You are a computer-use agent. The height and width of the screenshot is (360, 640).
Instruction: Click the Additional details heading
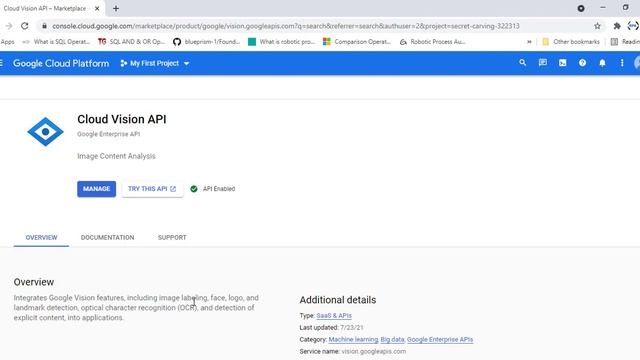tap(338, 300)
